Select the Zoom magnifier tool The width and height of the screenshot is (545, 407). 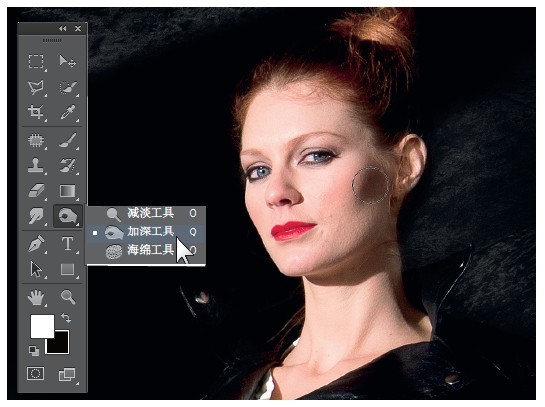[67, 297]
